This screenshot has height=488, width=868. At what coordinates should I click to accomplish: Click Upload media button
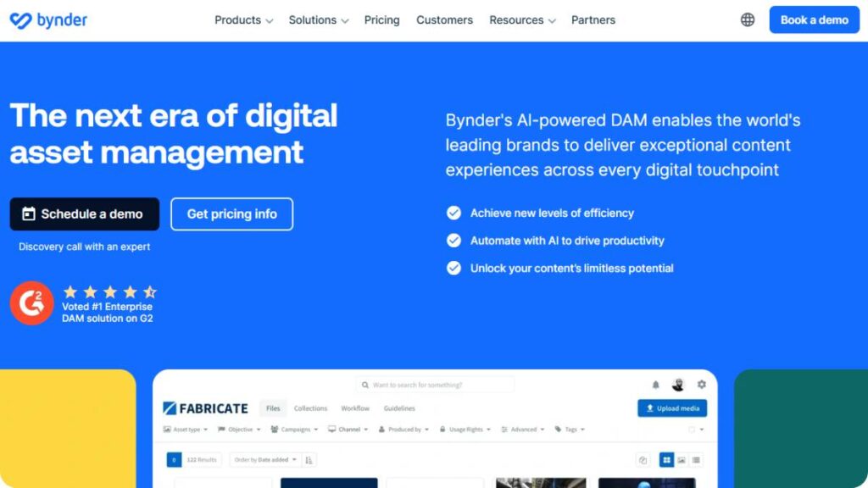[x=672, y=408]
